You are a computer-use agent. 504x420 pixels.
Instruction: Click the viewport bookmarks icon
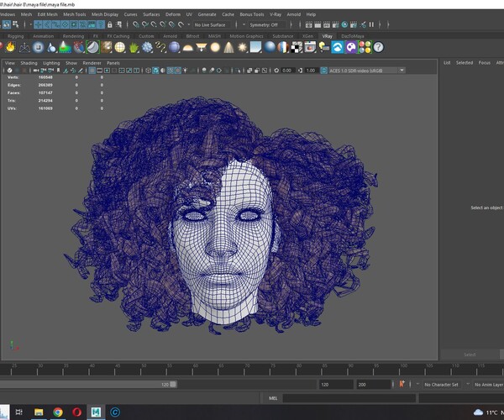click(58, 71)
